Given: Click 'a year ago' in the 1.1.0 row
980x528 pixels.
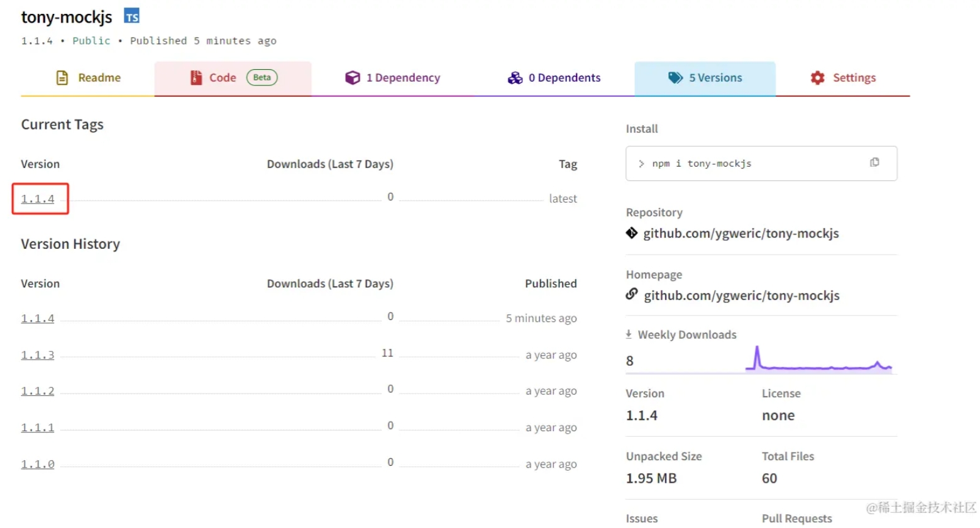Looking at the screenshot, I should pos(551,465).
